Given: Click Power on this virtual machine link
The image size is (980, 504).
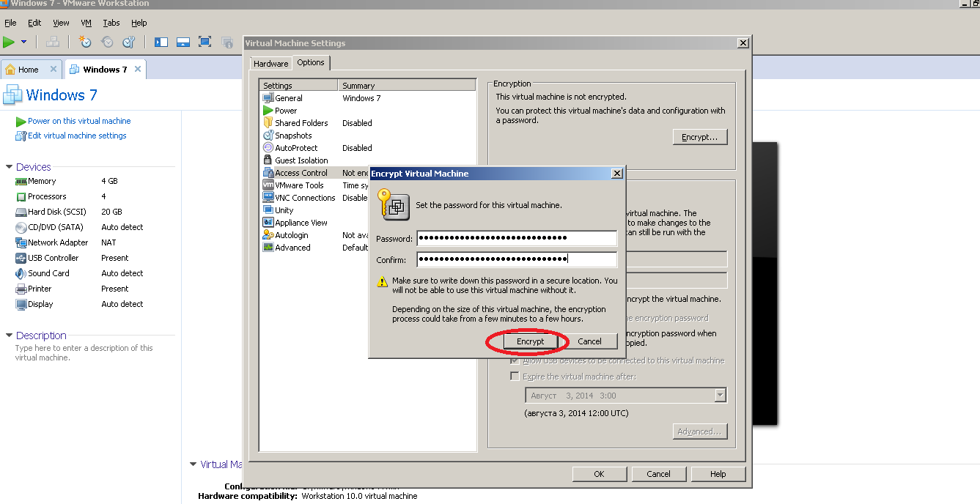Looking at the screenshot, I should pyautogui.click(x=79, y=122).
